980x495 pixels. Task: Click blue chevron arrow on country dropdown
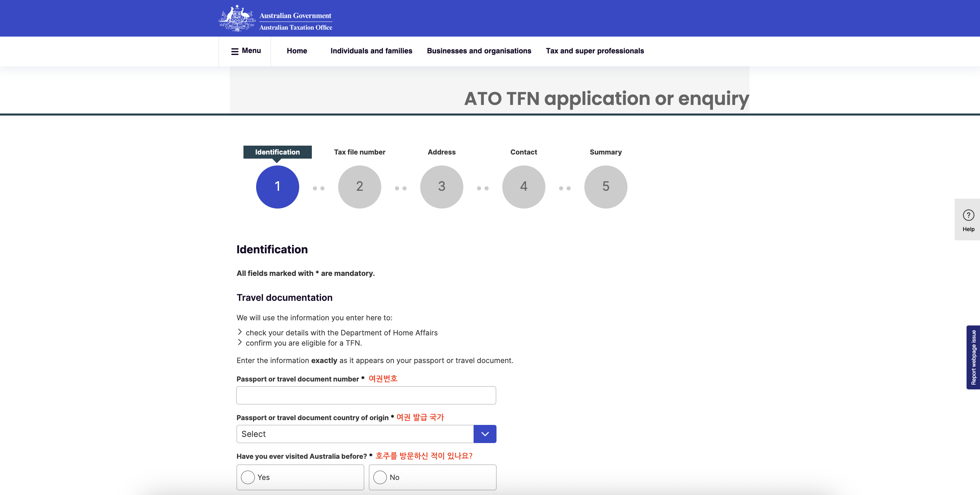pos(485,434)
